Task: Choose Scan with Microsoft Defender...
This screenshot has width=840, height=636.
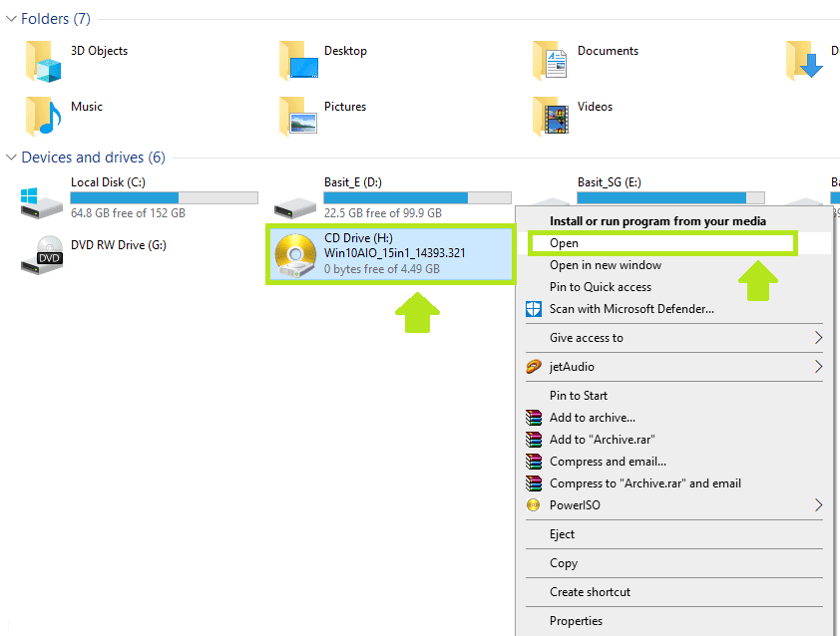Action: (674, 309)
